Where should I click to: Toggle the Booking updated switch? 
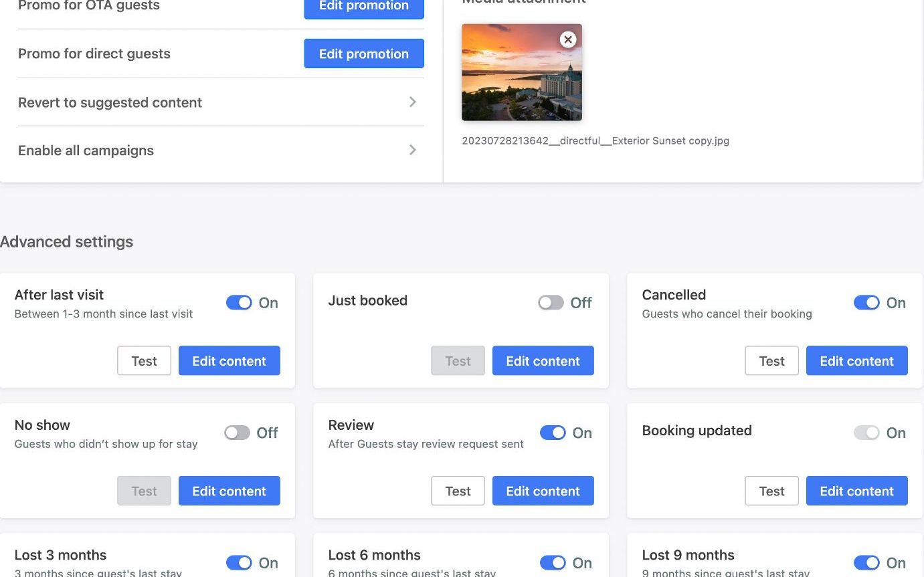866,433
